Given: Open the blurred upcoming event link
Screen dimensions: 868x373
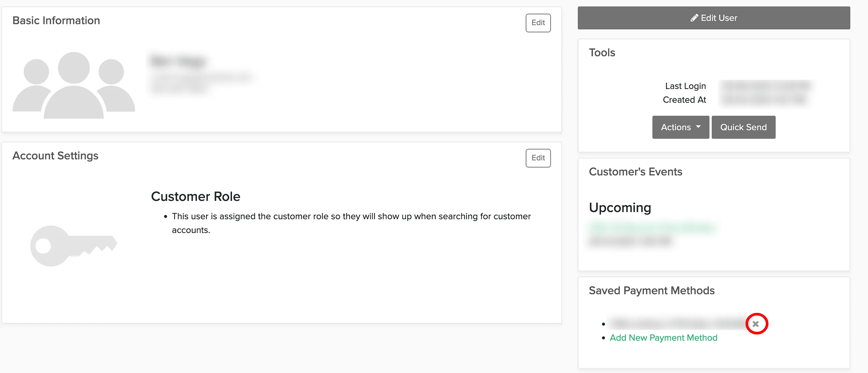Looking at the screenshot, I should pyautogui.click(x=652, y=228).
